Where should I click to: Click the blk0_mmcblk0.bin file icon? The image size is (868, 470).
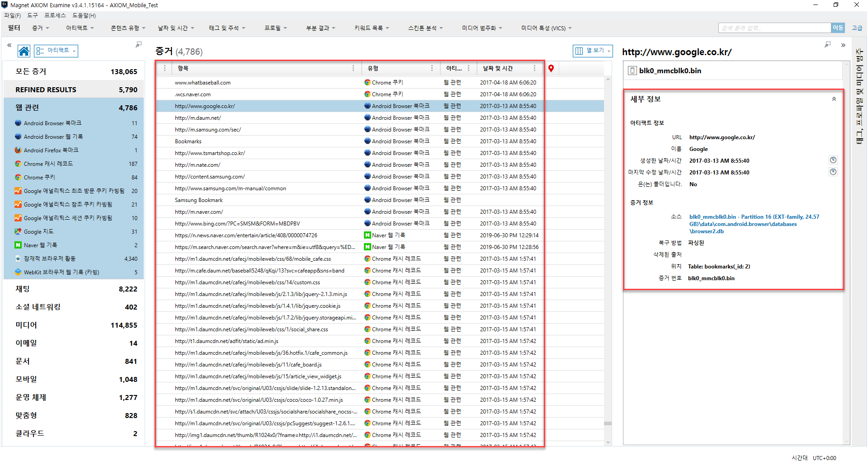tap(632, 70)
